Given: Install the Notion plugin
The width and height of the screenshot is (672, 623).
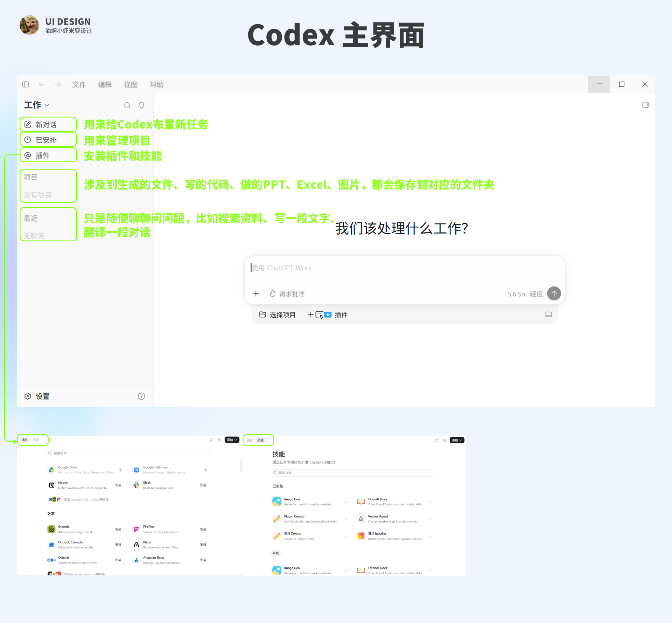Looking at the screenshot, I should pyautogui.click(x=118, y=485).
